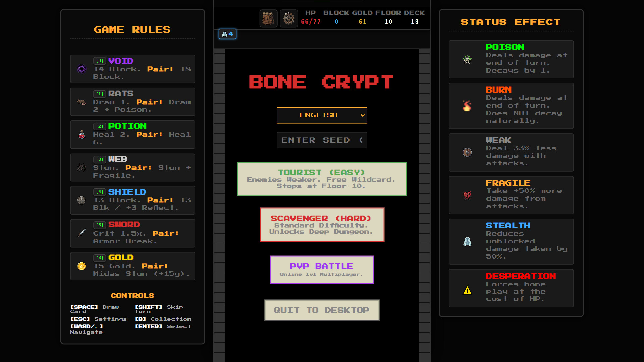Click the Fragile status effect card
644x362 pixels.
(x=511, y=195)
